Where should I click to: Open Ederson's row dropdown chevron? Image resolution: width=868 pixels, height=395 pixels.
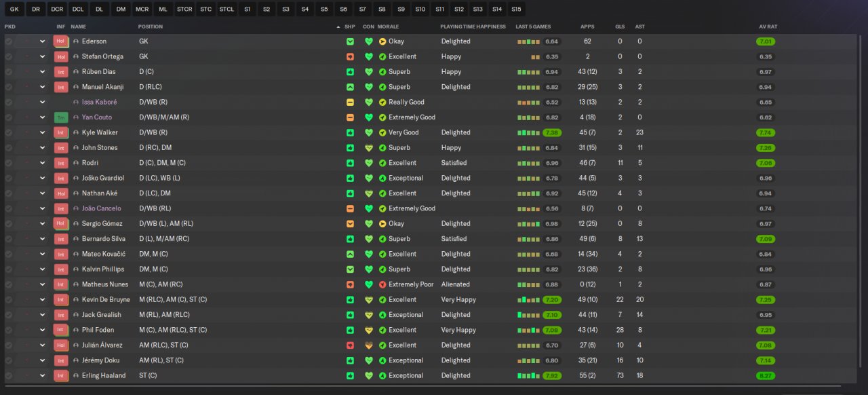click(42, 41)
